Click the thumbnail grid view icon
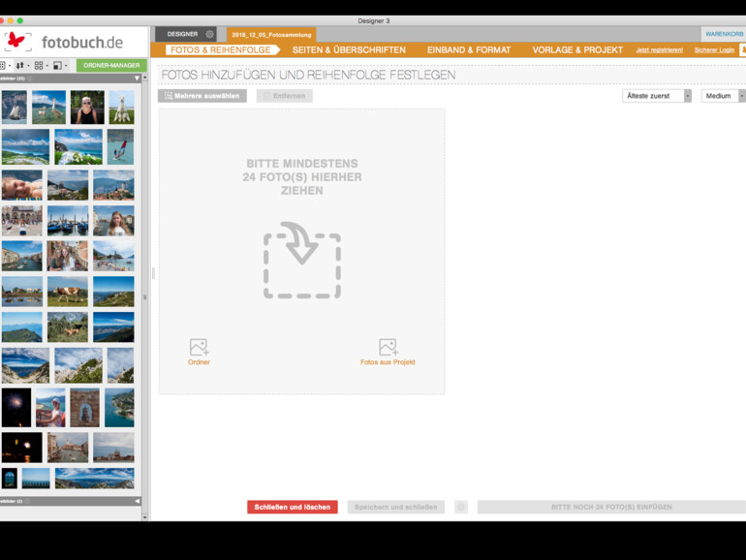This screenshot has height=560, width=746. [x=39, y=65]
